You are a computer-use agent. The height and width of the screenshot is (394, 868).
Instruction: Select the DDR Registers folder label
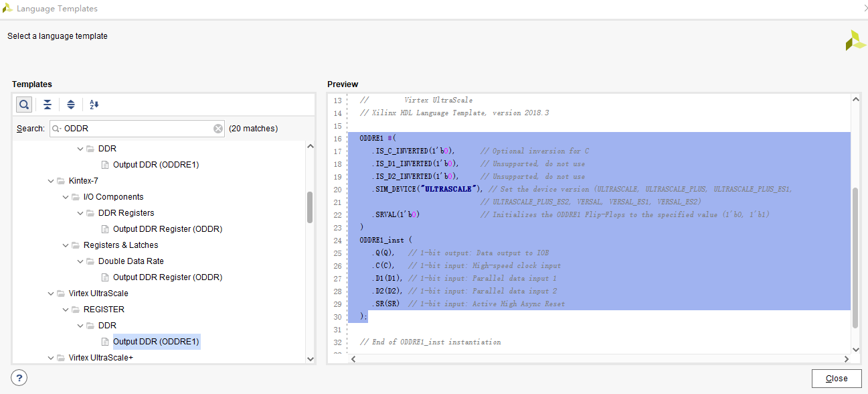[126, 213]
